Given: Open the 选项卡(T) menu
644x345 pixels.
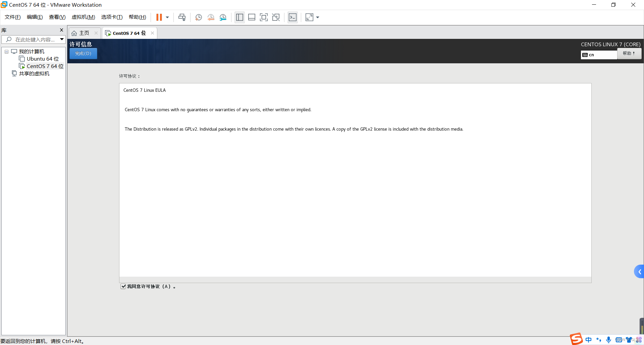Looking at the screenshot, I should click(x=112, y=17).
